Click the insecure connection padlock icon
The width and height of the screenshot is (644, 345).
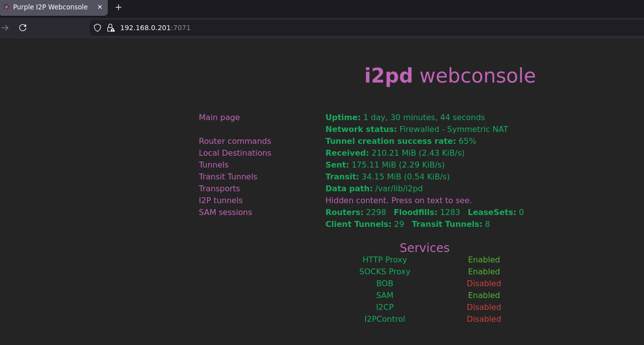pos(111,28)
